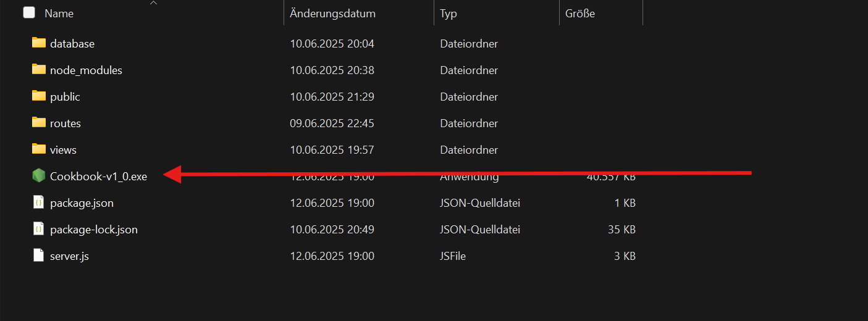Sort by the Größe column header
Image resolution: width=868 pixels, height=321 pixels.
click(x=580, y=13)
